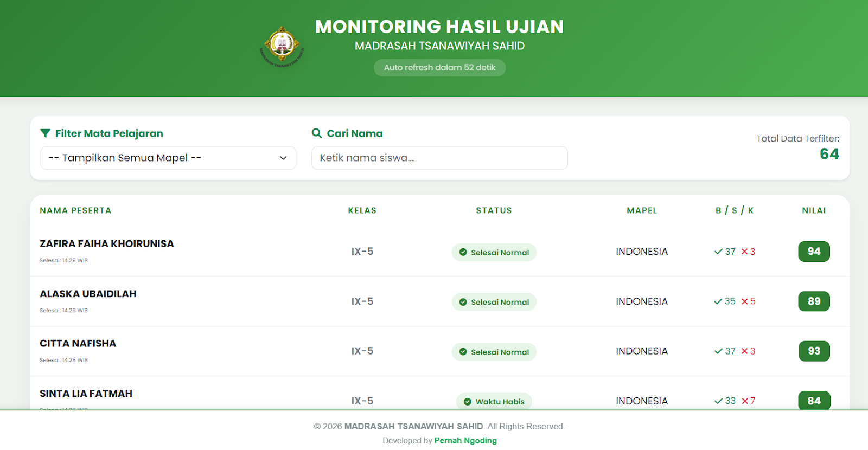This screenshot has height=450, width=868.
Task: Click the Ketik nama siswa search field
Action: coord(439,158)
